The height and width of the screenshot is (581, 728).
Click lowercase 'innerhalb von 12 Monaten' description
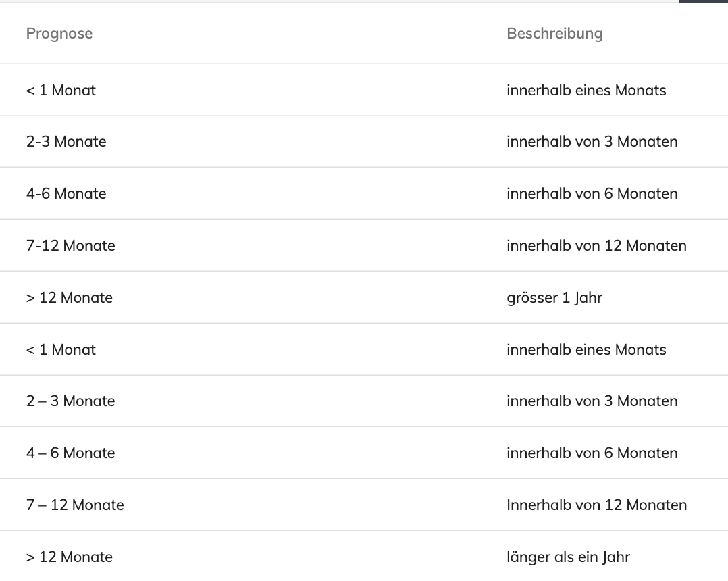(x=596, y=246)
